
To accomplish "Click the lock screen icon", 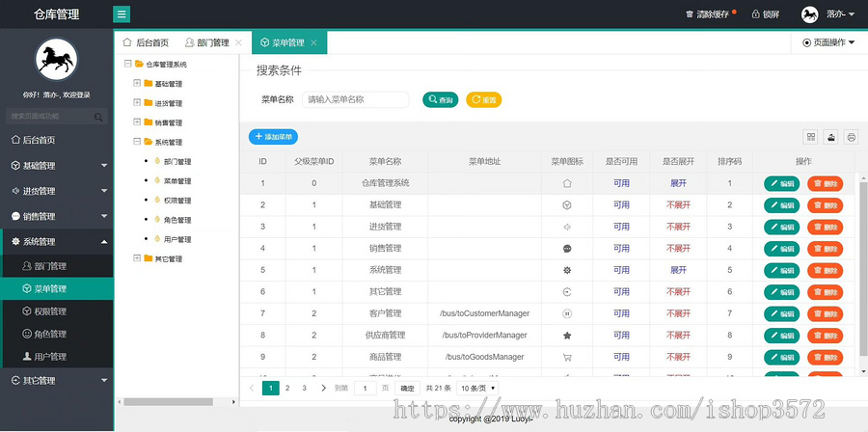I will coord(755,13).
